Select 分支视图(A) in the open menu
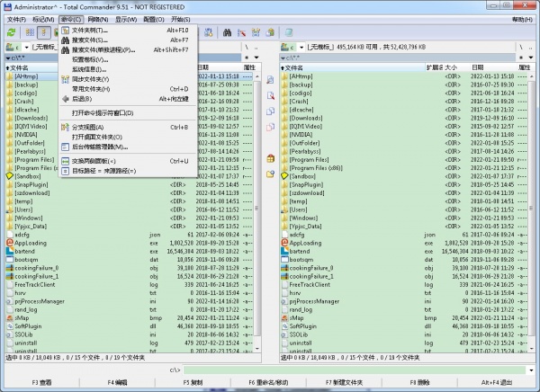 (89, 127)
